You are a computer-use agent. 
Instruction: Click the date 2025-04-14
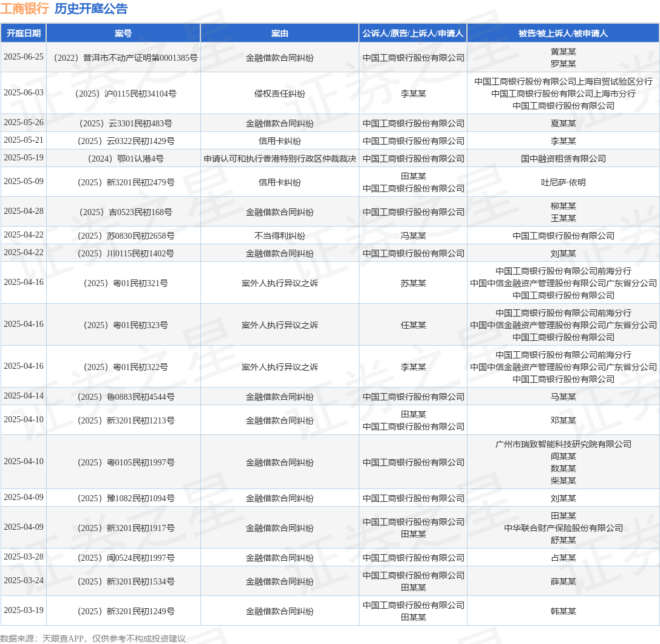click(24, 396)
